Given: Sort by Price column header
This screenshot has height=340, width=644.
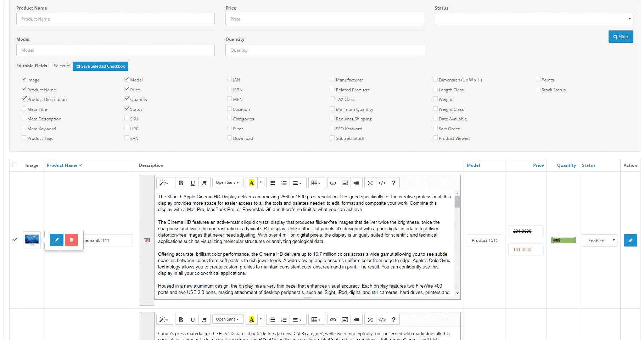Looking at the screenshot, I should pos(538,165).
